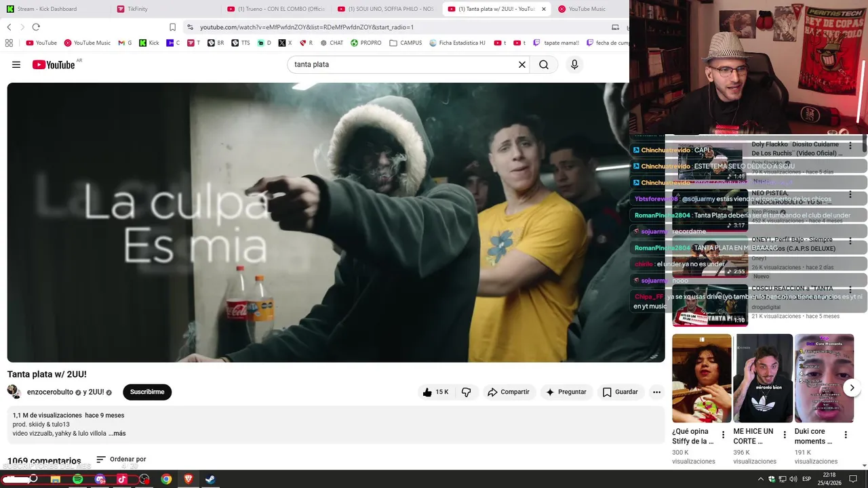
Task: Open options for 'Duki core moments' short
Action: 846,434
